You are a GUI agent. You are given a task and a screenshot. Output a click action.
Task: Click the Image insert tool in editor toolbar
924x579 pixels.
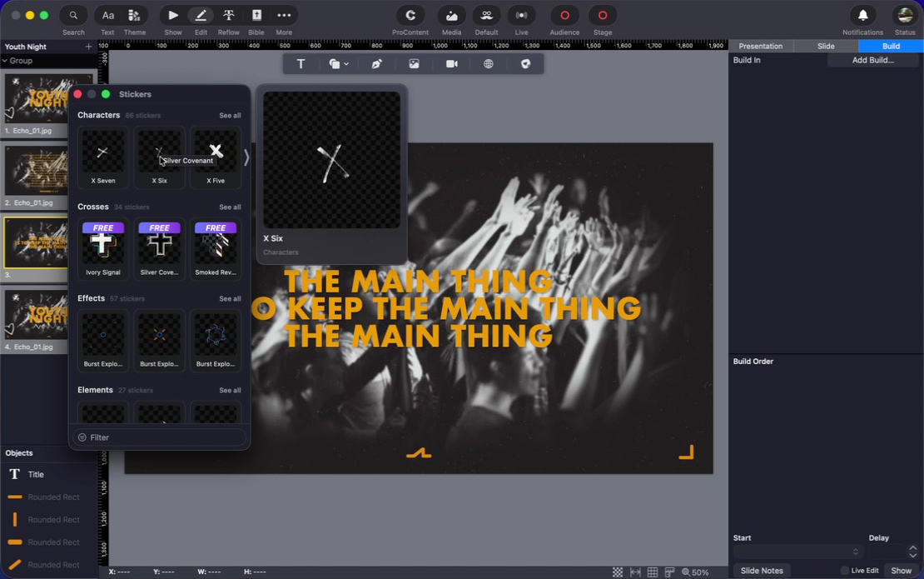pyautogui.click(x=415, y=63)
